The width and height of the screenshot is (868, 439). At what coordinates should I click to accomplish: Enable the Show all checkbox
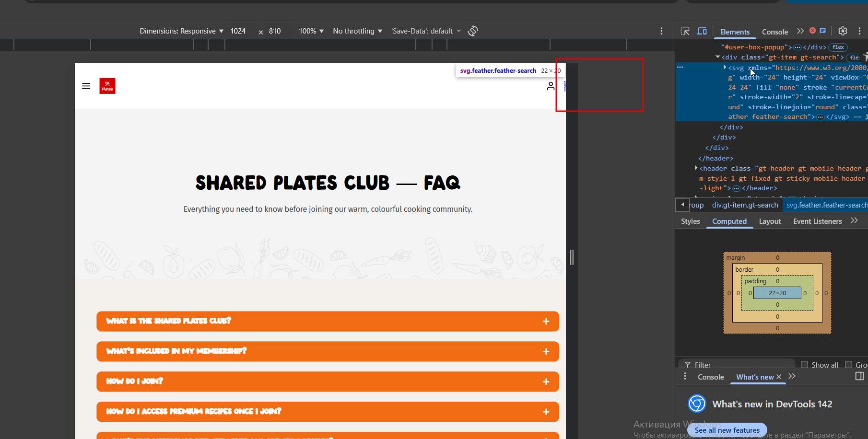[x=805, y=365]
